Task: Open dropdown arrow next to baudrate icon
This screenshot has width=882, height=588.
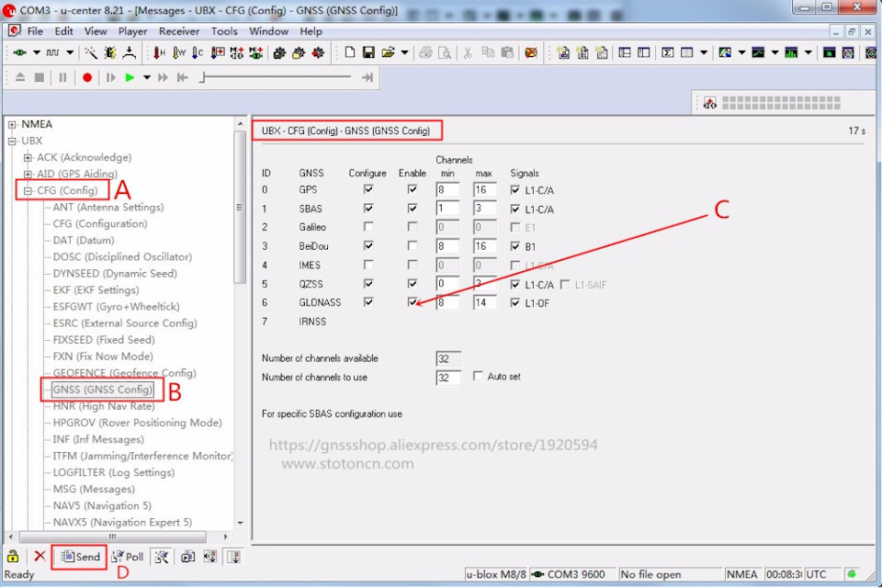Action: (70, 53)
